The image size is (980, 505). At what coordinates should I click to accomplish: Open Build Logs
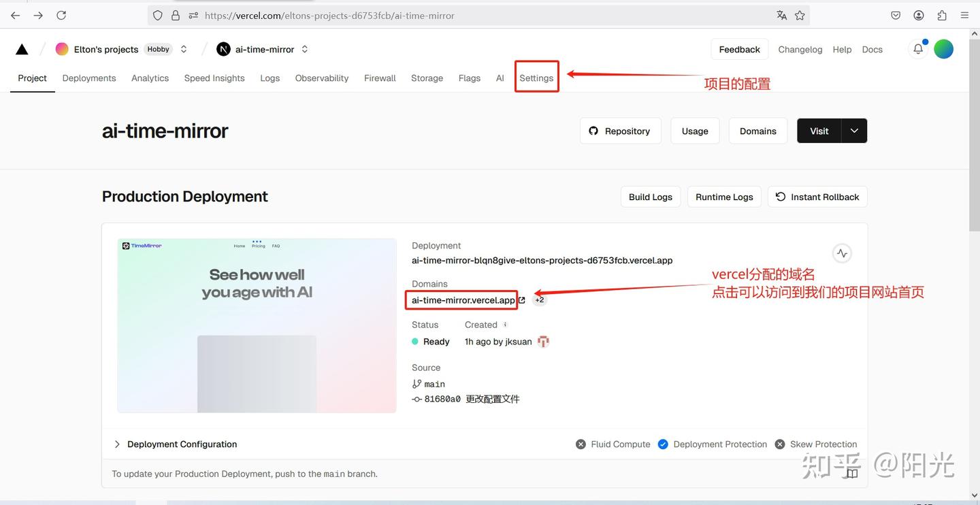(x=650, y=197)
